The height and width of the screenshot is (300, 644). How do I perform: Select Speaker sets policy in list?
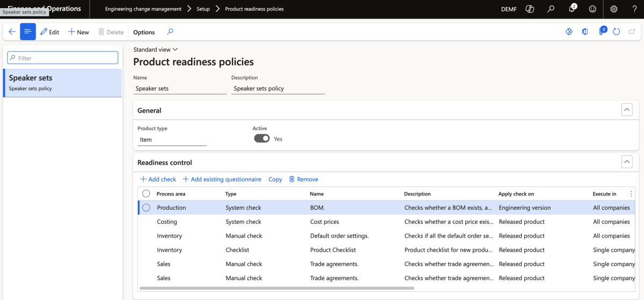tap(63, 83)
